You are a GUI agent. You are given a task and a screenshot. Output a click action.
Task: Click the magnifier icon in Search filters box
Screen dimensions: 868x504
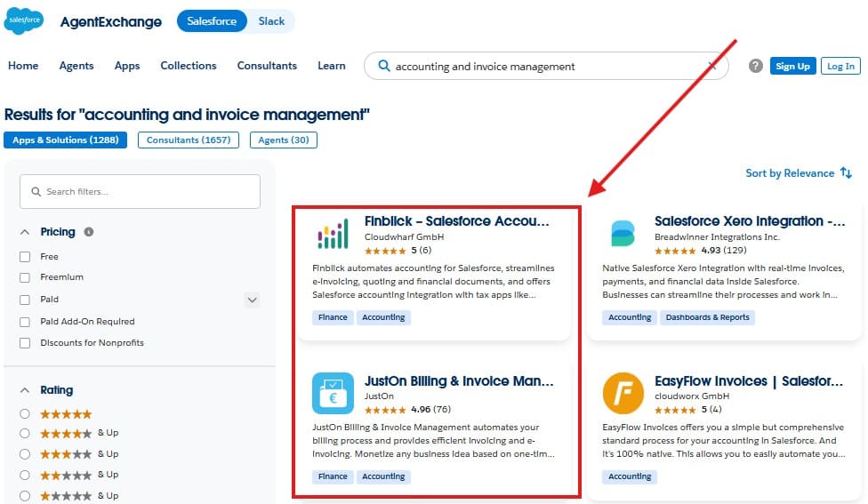click(36, 191)
